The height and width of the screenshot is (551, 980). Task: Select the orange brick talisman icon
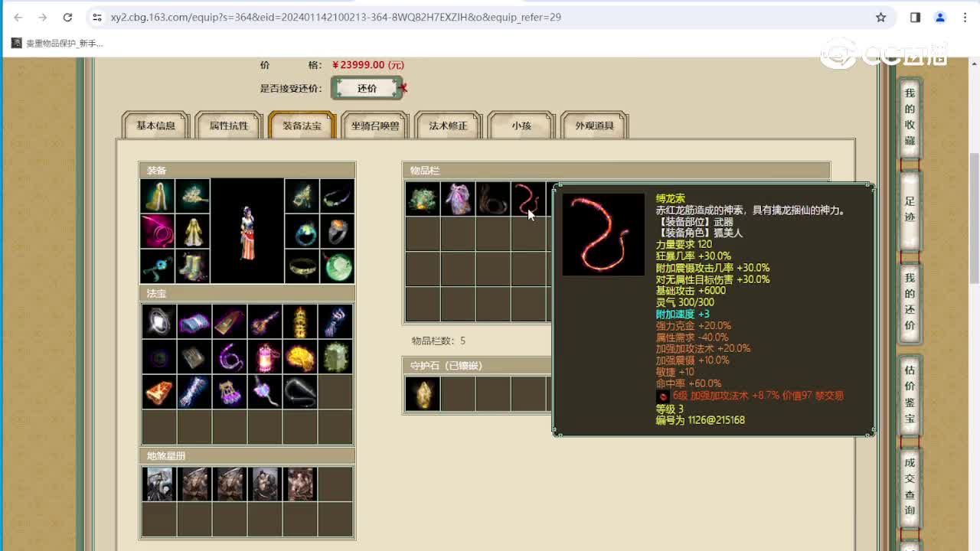point(159,392)
